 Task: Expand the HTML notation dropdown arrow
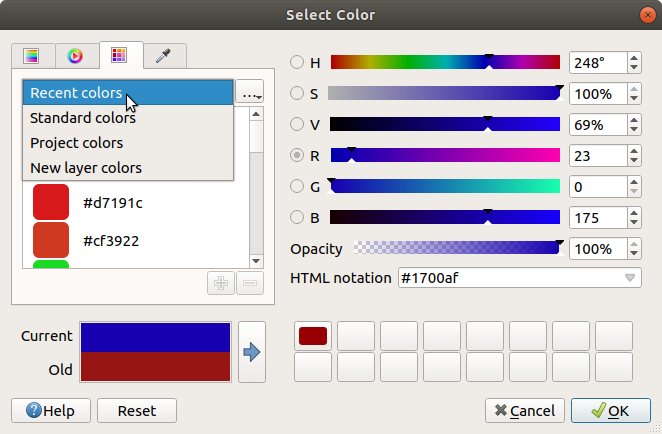pos(630,278)
